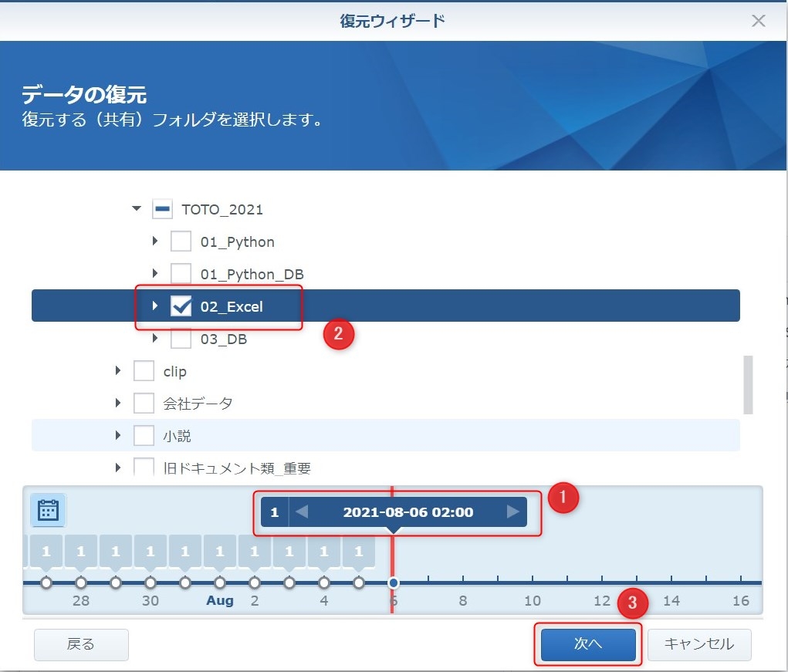Select the timeline point at date 30
This screenshot has height=672, width=788.
pos(150,583)
